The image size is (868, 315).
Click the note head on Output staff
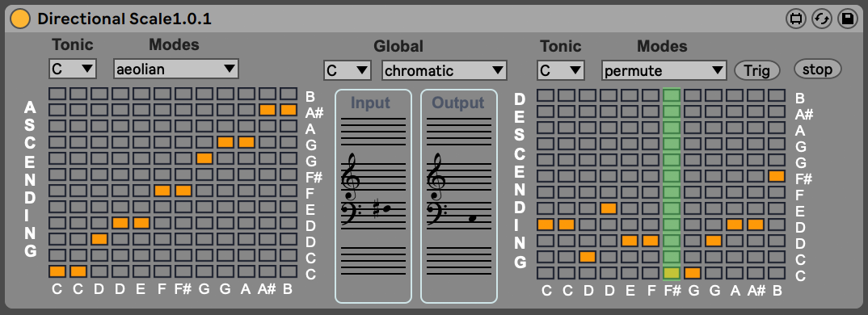(x=472, y=219)
